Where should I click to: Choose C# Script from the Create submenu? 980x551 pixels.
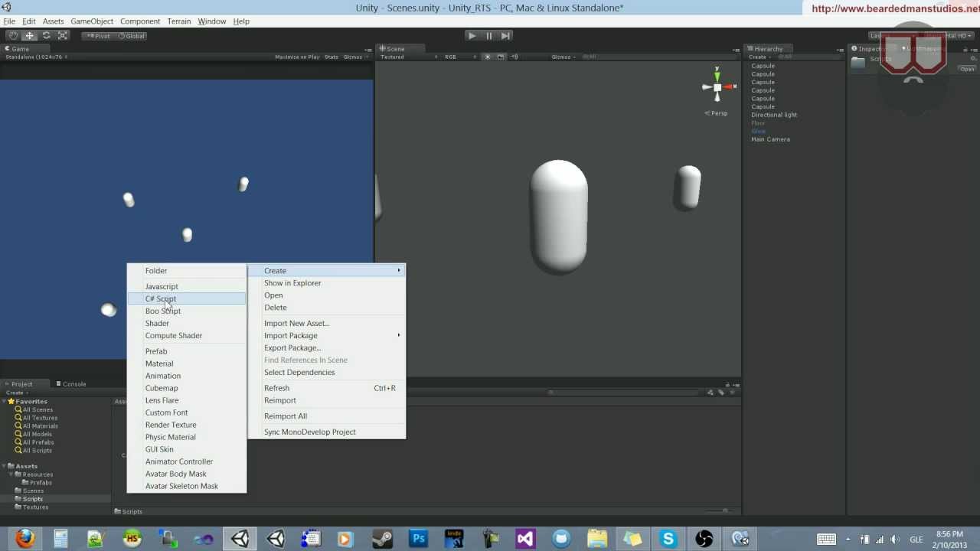pyautogui.click(x=187, y=298)
